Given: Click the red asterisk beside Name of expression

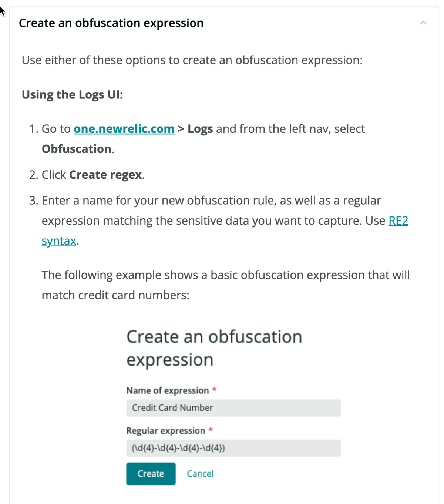Looking at the screenshot, I should pos(215,390).
